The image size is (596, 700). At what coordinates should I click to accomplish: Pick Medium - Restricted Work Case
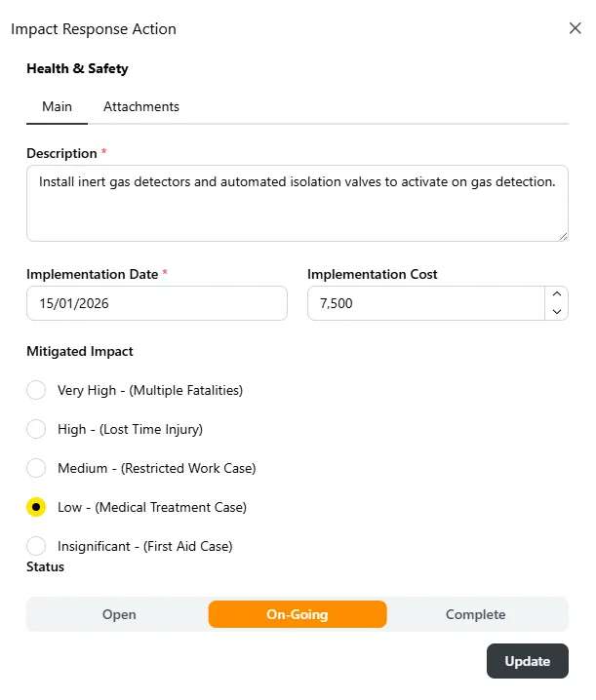click(x=36, y=468)
